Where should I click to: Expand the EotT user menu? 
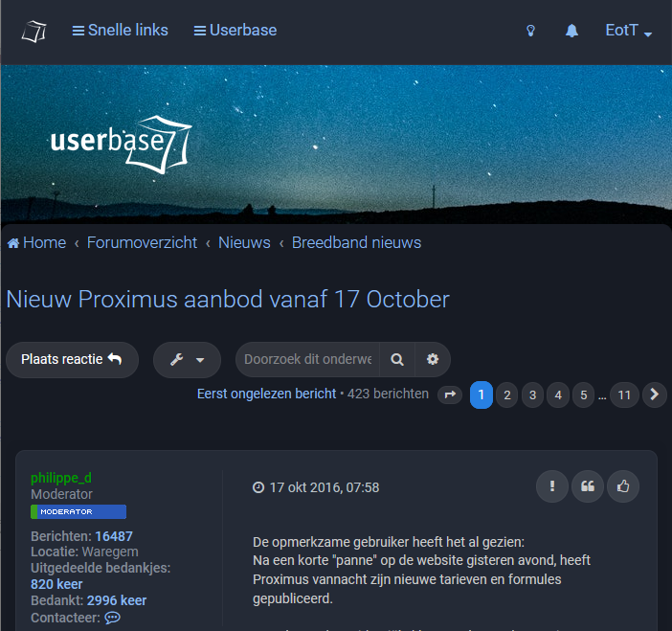[629, 31]
